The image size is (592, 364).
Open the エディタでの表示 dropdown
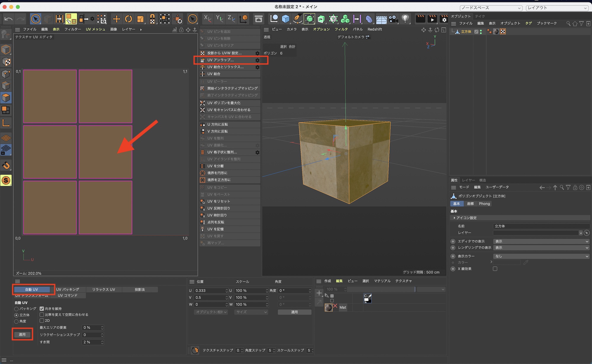[541, 241]
